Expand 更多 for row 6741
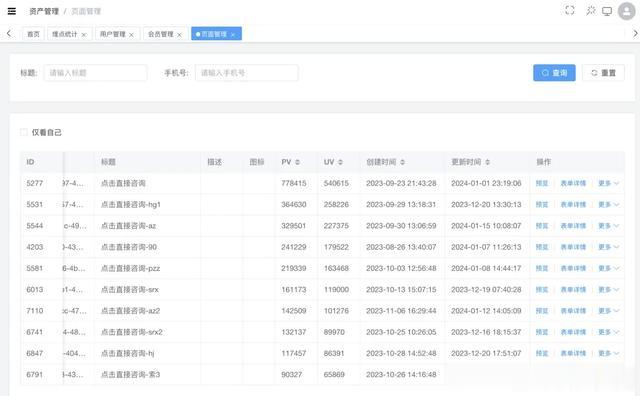Image resolution: width=640 pixels, height=396 pixels. 609,332
